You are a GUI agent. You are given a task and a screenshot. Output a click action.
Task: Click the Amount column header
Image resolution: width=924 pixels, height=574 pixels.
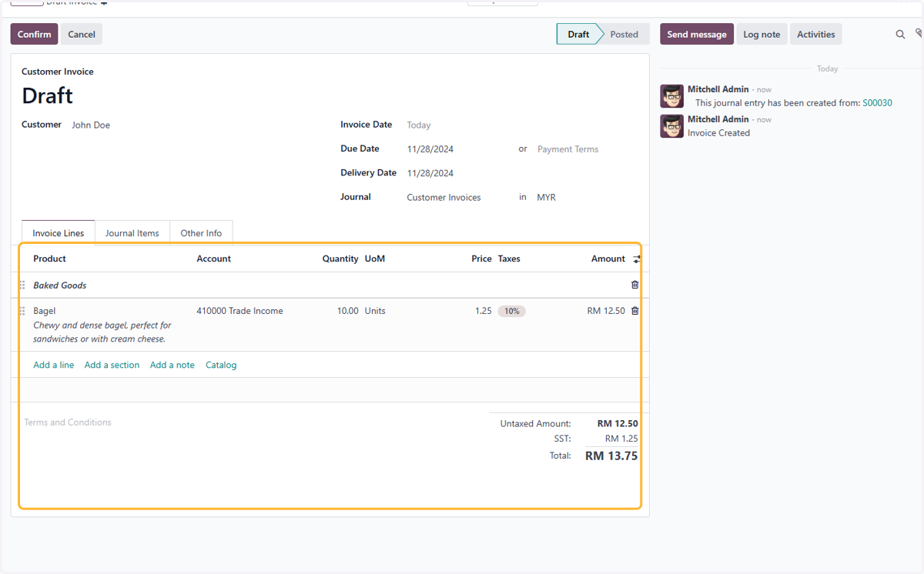[x=608, y=259]
